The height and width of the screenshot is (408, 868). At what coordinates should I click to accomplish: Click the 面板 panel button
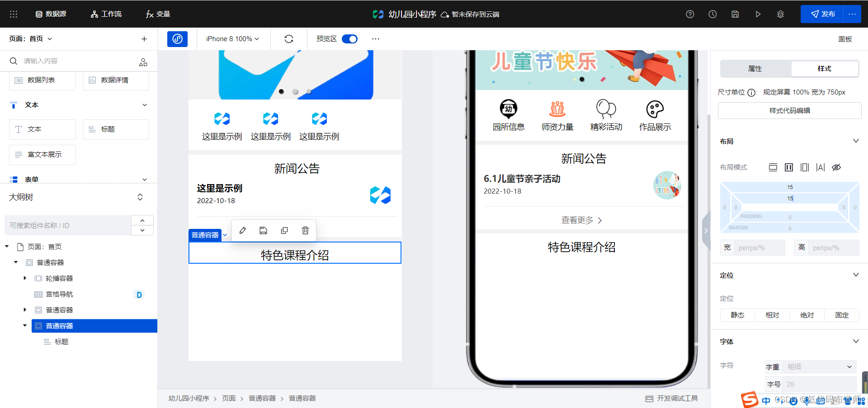point(845,39)
